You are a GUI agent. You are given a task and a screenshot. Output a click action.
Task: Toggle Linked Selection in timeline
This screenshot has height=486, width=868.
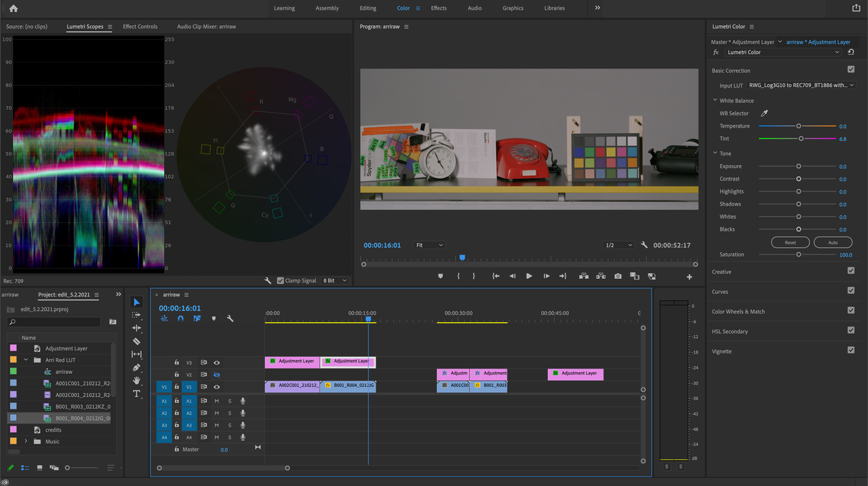(x=197, y=318)
